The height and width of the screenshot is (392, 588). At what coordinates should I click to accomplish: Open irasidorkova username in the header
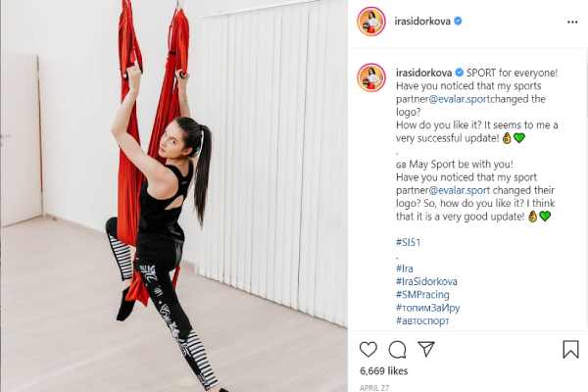pyautogui.click(x=422, y=22)
